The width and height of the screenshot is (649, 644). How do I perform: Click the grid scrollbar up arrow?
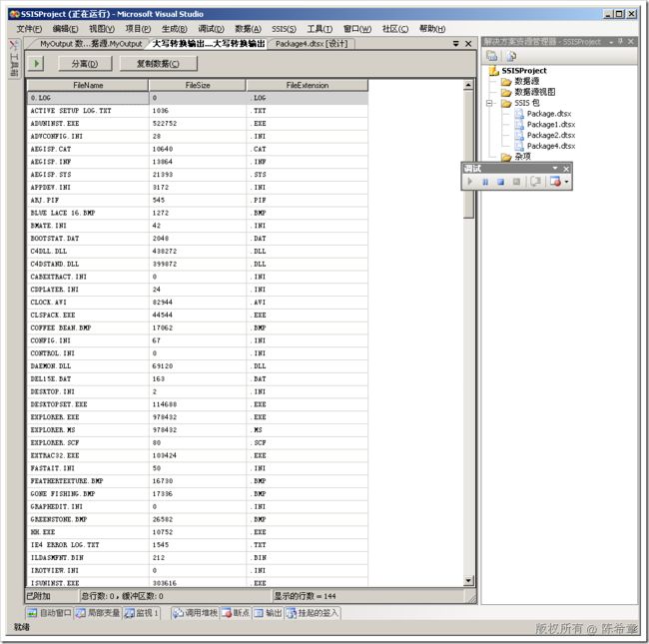[468, 85]
